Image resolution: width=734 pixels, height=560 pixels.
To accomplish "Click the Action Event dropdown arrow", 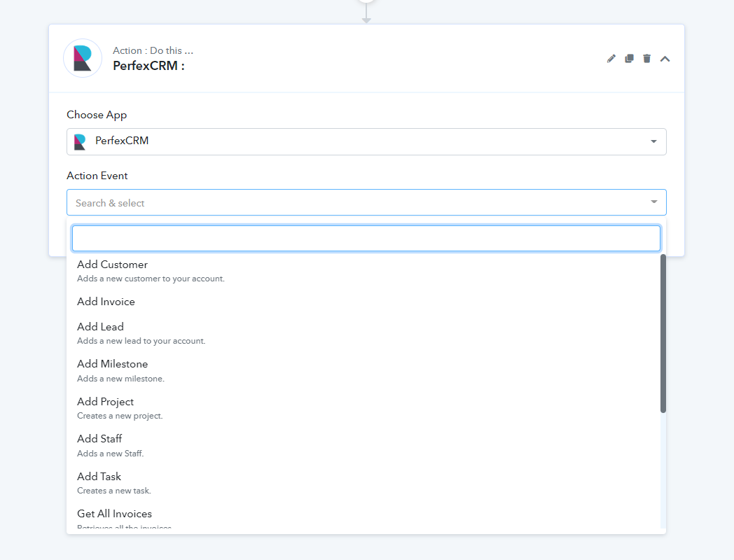I will coord(654,202).
